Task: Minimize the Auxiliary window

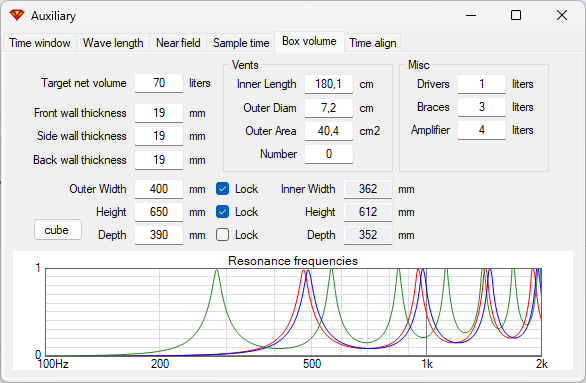Action: point(471,15)
